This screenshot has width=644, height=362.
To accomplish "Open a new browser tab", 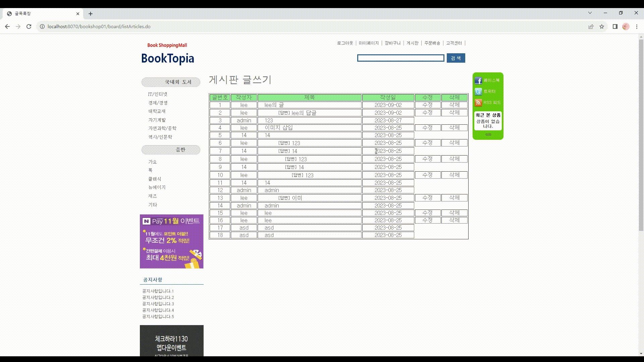I will tap(91, 14).
